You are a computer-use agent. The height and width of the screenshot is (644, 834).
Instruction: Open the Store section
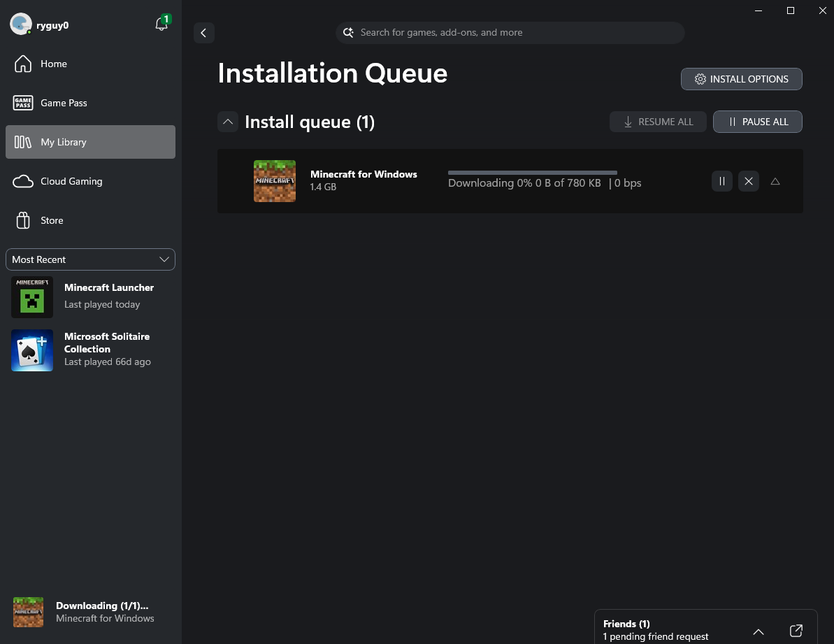pyautogui.click(x=90, y=220)
